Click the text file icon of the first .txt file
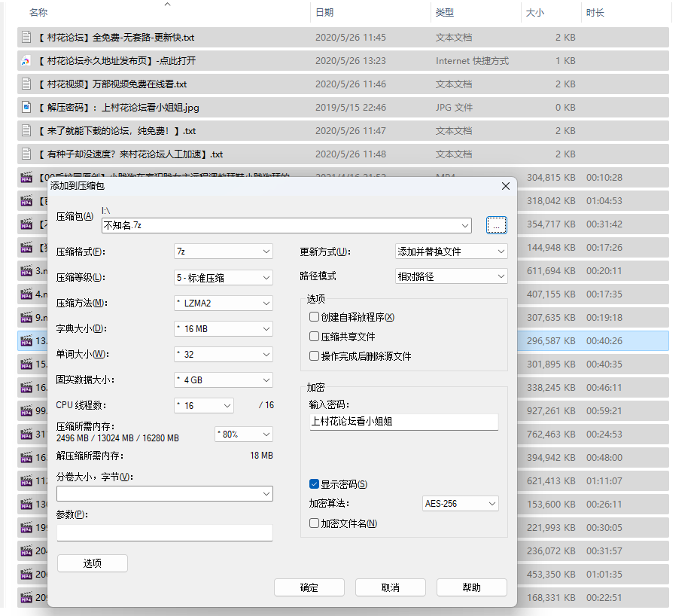The image size is (700, 616). click(26, 37)
